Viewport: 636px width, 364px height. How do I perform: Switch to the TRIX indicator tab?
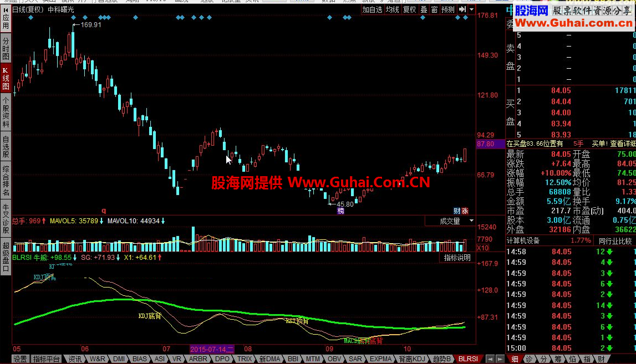coord(245,359)
